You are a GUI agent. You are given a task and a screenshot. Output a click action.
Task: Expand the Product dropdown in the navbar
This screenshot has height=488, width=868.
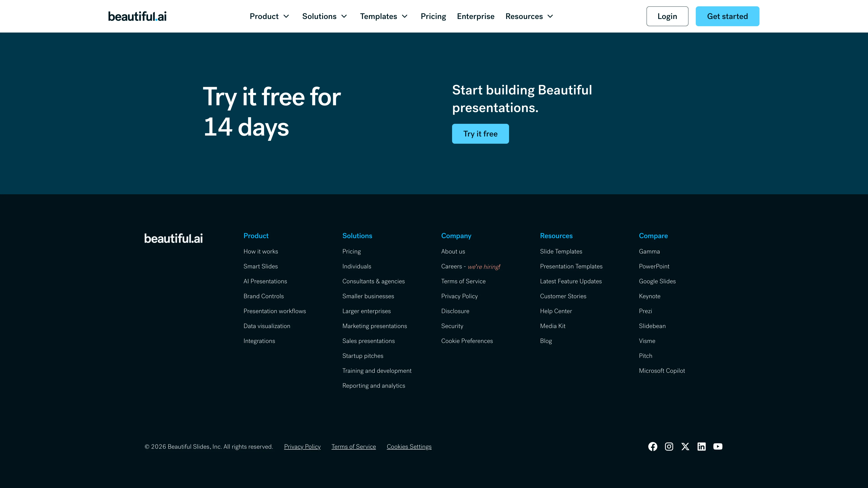coord(269,16)
